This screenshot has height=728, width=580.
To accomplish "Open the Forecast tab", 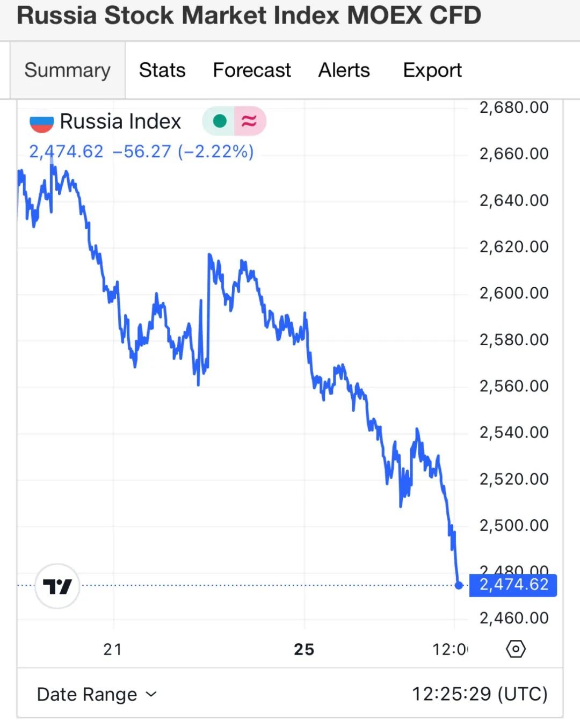I will (x=252, y=70).
